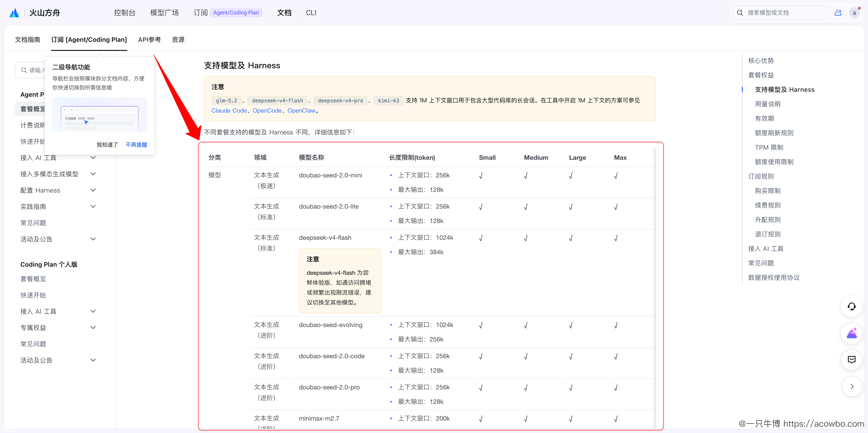Screen dimensions: 868x433
Task: Switch to the API参考 tab
Action: [149, 40]
